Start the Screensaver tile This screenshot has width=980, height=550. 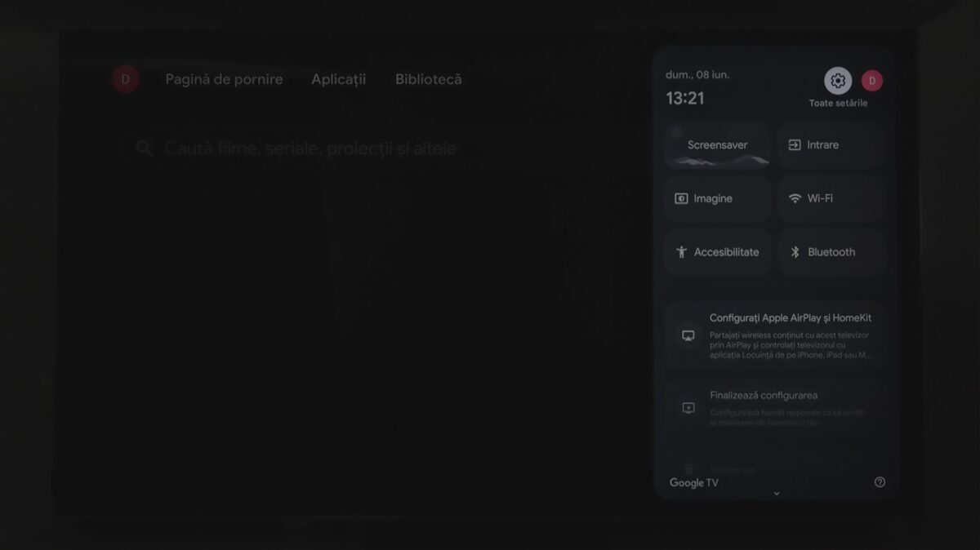point(717,145)
